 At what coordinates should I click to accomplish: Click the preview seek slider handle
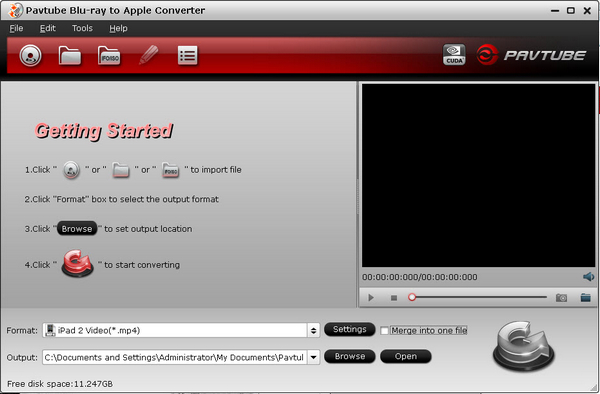tap(412, 297)
